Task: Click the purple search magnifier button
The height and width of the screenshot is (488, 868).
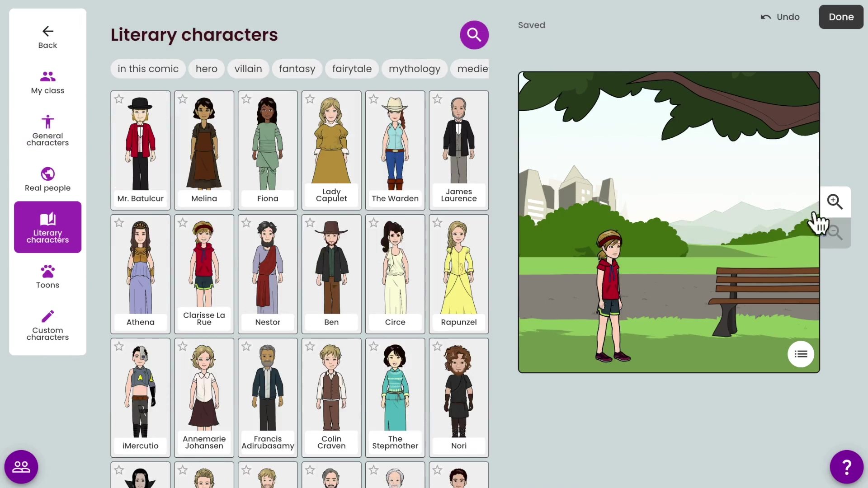Action: (x=474, y=35)
